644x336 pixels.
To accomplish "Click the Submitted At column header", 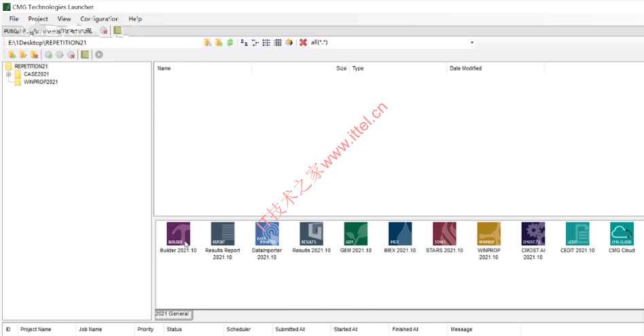I will pyautogui.click(x=301, y=329).
